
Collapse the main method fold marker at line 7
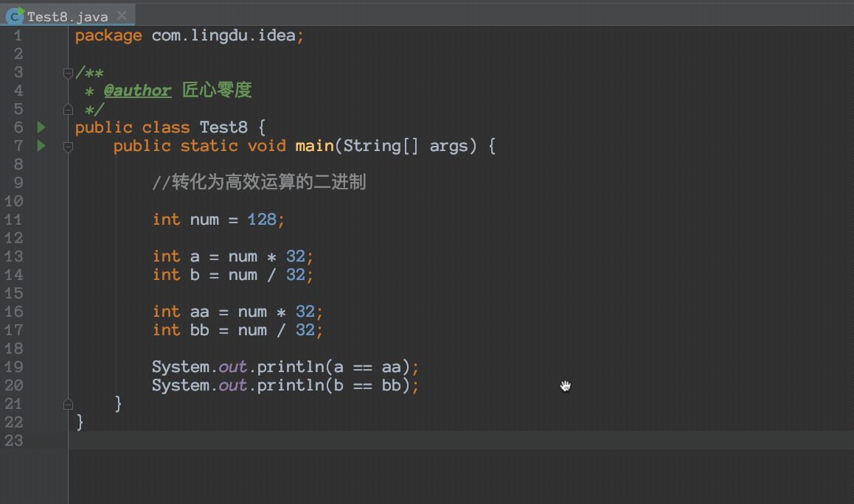click(x=67, y=147)
